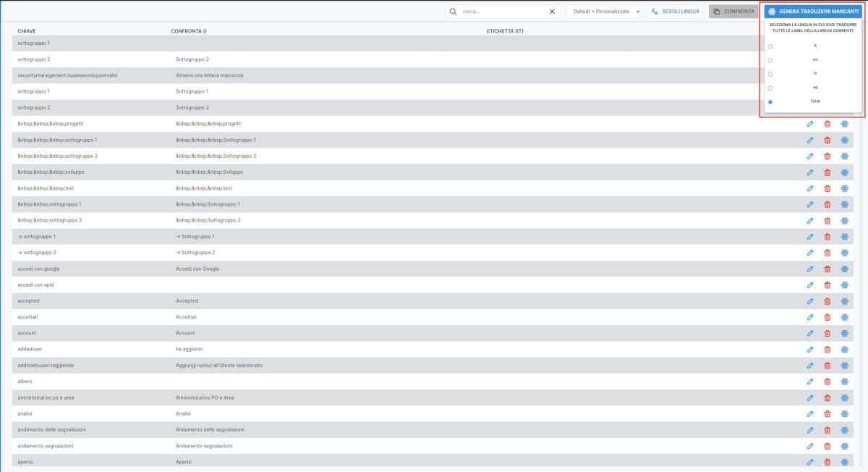Image resolution: width=868 pixels, height=472 pixels.
Task: Open the Scegli Lingua language chooser
Action: (x=675, y=12)
